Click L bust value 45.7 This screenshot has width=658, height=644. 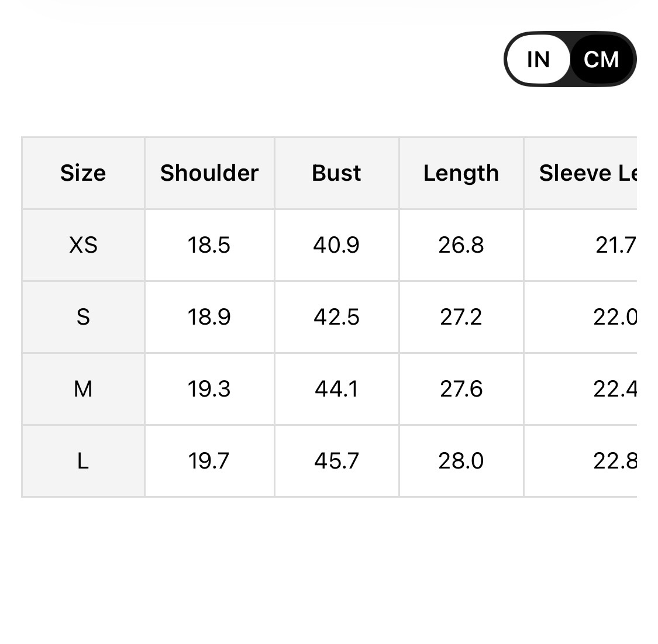pyautogui.click(x=336, y=461)
